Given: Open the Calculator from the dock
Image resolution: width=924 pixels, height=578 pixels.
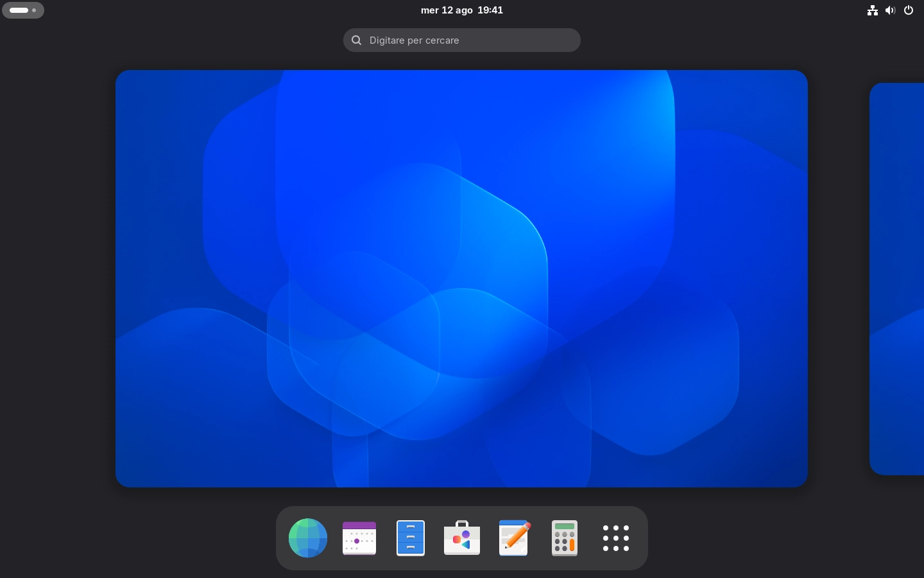Looking at the screenshot, I should click(x=565, y=538).
